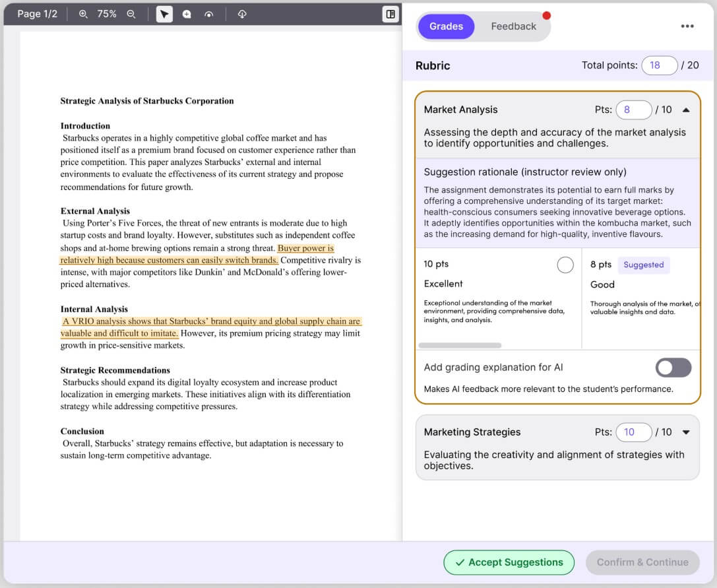The image size is (717, 588).
Task: Click the rubric levels horizontal scrollbar
Action: pos(460,345)
